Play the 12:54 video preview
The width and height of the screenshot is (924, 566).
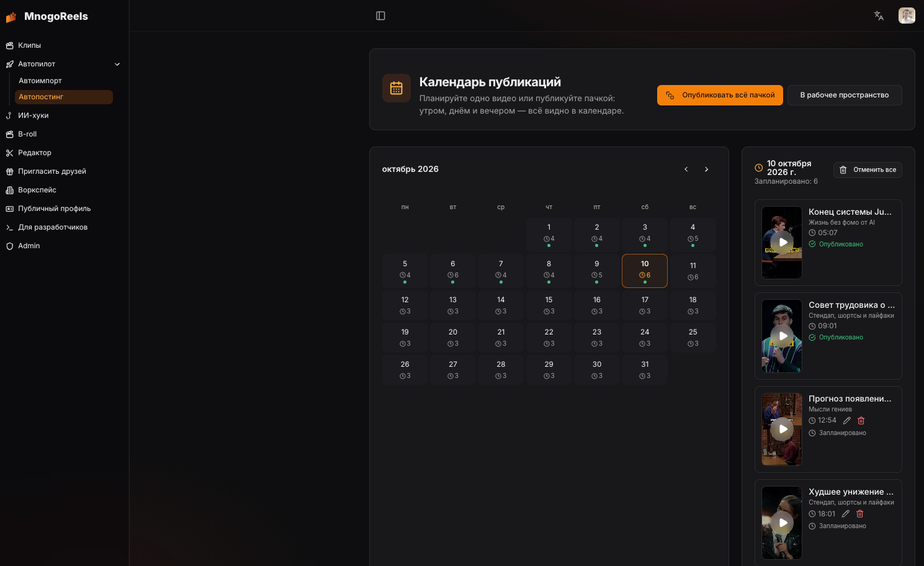(x=783, y=429)
